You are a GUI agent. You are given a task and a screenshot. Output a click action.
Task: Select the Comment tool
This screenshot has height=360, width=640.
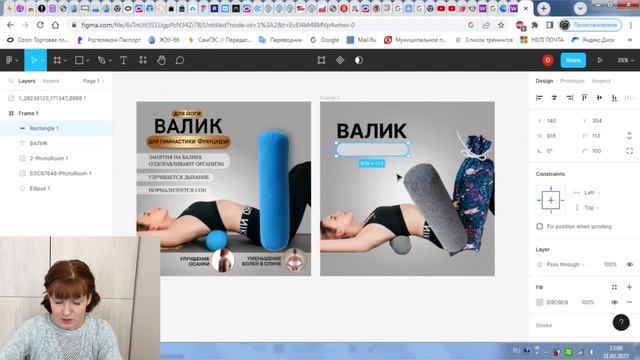tap(180, 60)
